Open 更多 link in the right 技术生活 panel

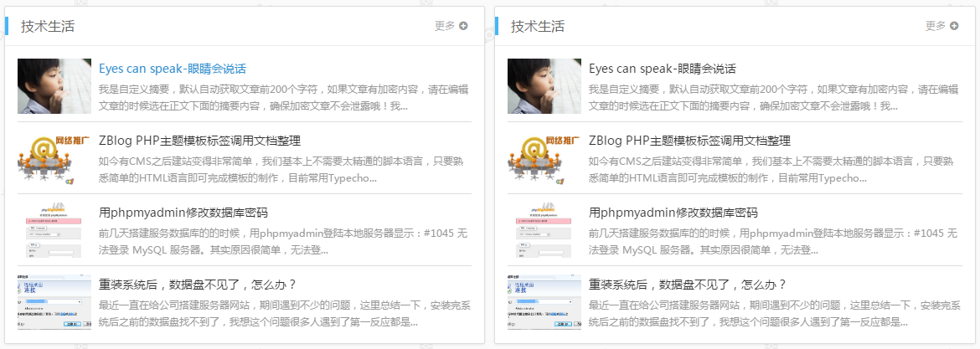[x=935, y=26]
